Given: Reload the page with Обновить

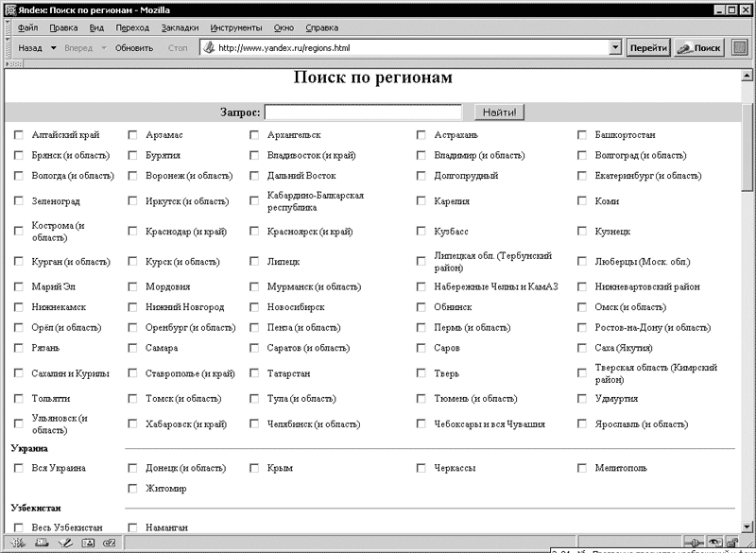Looking at the screenshot, I should click(x=134, y=47).
